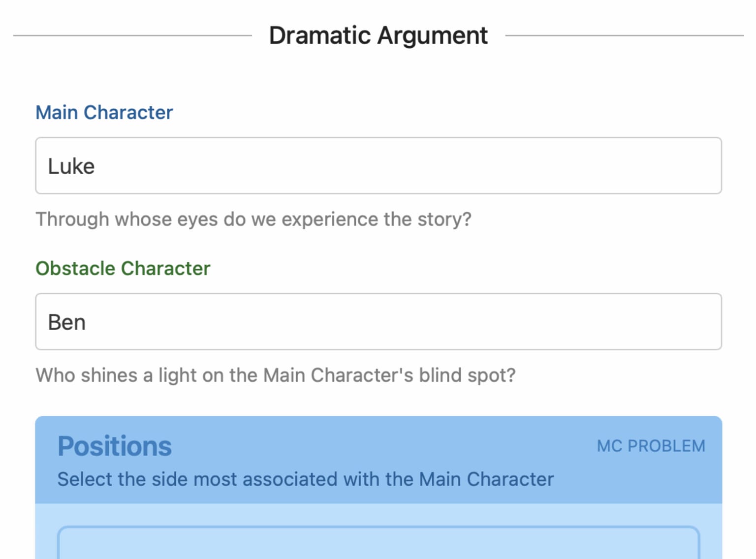Viewport: 756px width, 559px height.
Task: Click the divider line right of Dramatic Argument
Action: click(625, 35)
